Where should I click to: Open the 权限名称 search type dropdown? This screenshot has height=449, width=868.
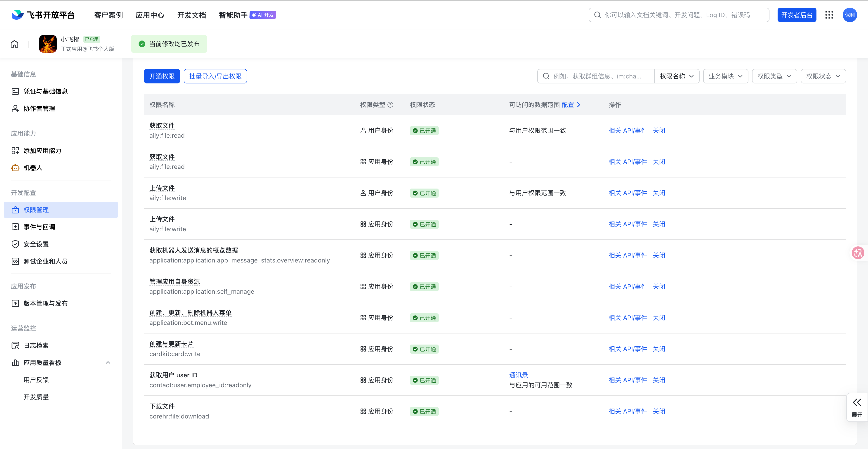(x=677, y=76)
